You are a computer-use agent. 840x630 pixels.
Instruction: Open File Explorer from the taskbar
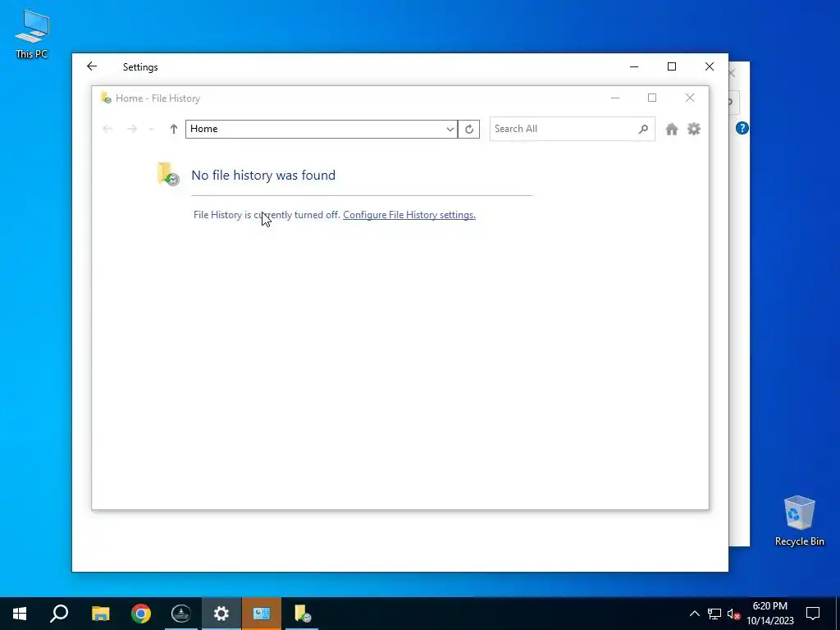[100, 614]
